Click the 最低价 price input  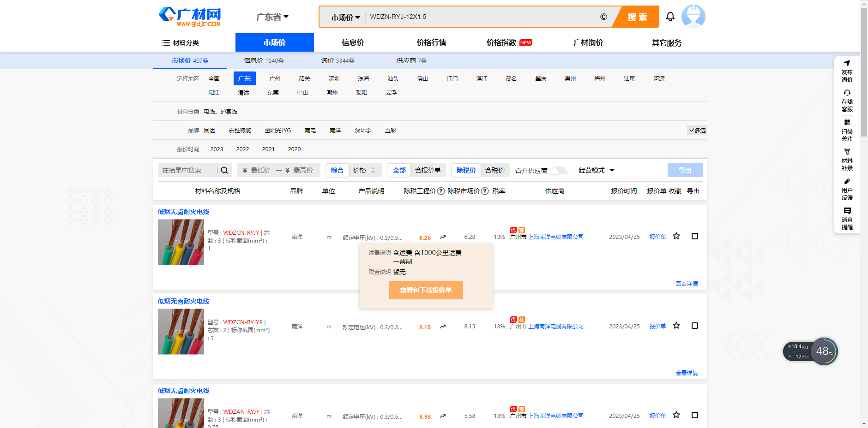click(260, 170)
